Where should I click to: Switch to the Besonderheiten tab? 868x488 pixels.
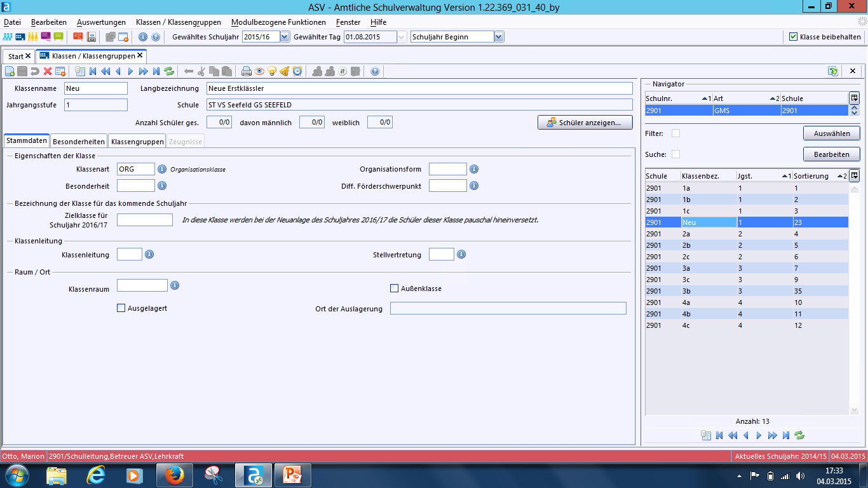click(79, 142)
